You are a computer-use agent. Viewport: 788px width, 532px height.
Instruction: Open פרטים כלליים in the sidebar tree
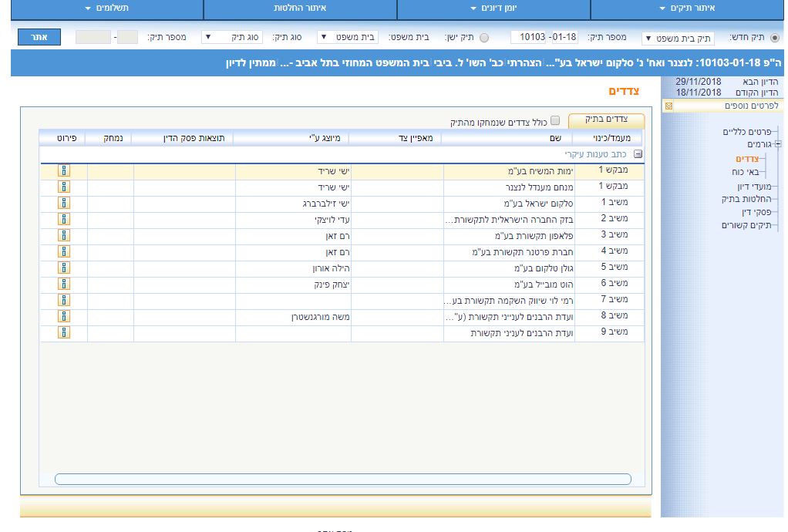pyautogui.click(x=747, y=132)
